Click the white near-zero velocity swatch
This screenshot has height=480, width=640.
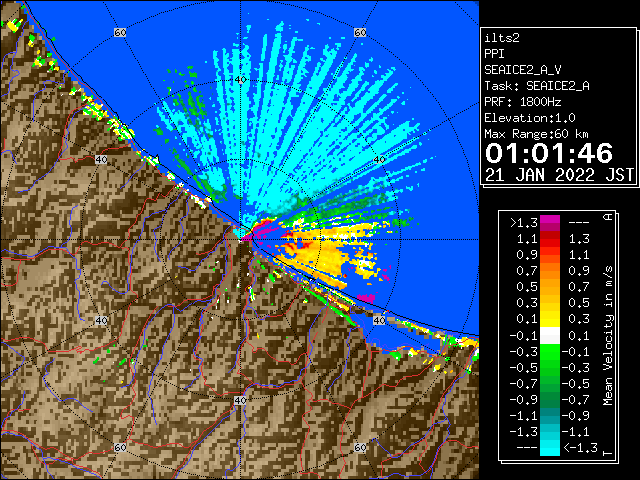tap(550, 336)
